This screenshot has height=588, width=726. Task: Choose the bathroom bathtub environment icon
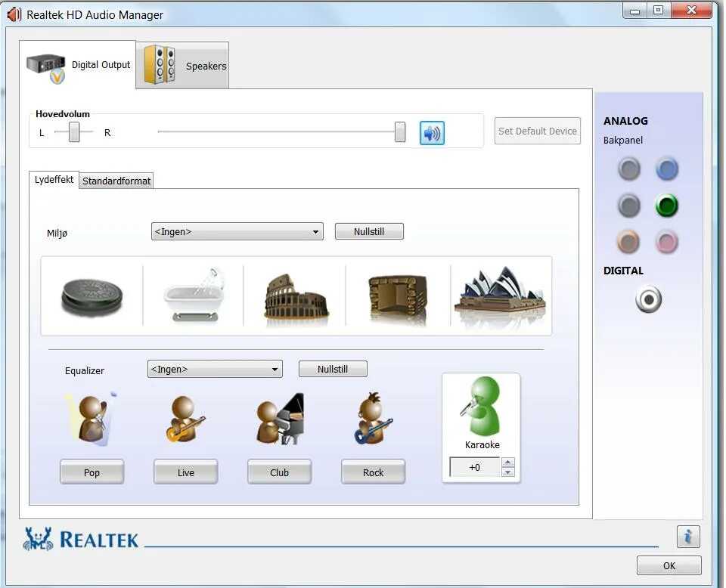[194, 295]
